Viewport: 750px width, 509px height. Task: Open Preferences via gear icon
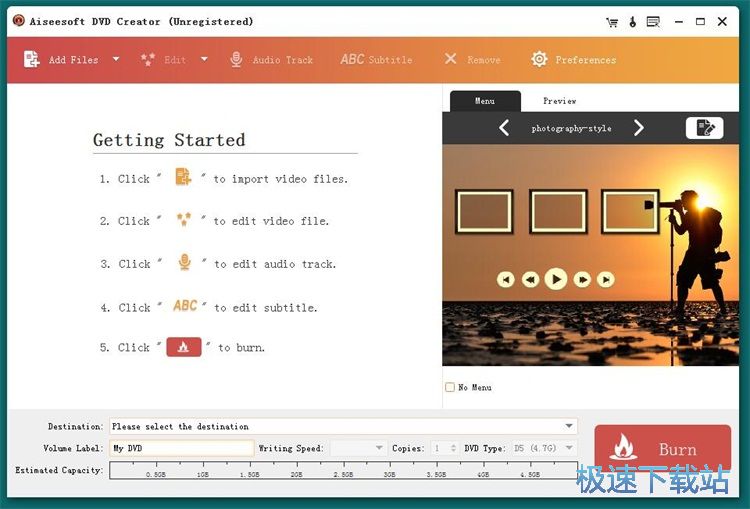539,59
